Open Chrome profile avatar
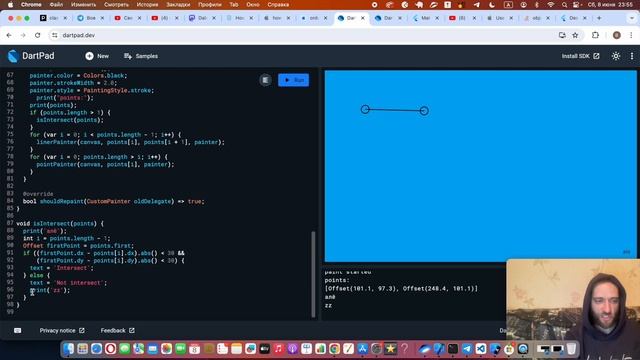Screen dimensions: 640x360 (x=617, y=36)
